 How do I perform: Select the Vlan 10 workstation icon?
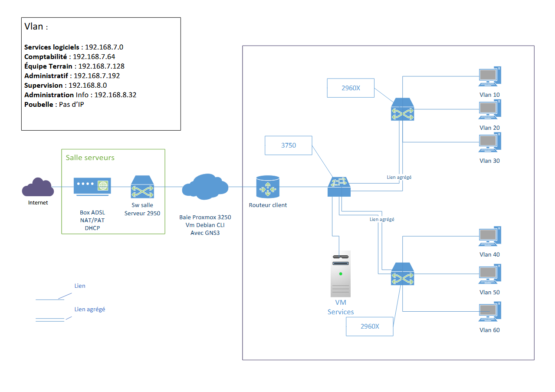coord(489,76)
